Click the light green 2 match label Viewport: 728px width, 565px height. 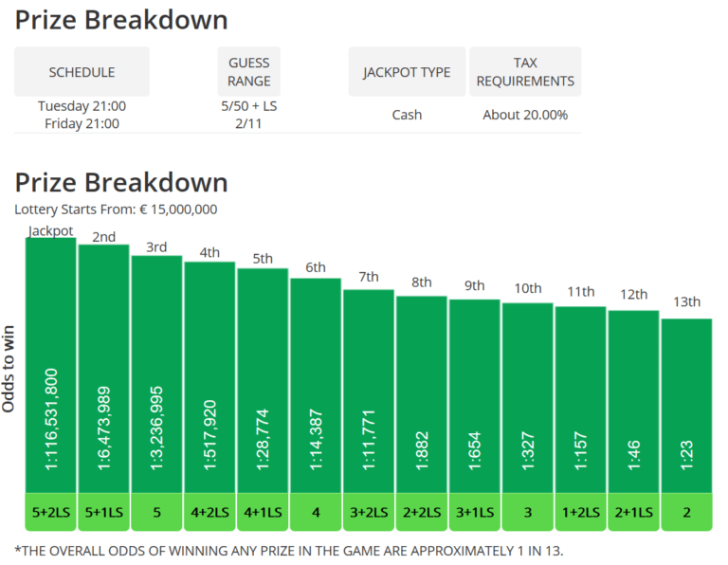[686, 512]
